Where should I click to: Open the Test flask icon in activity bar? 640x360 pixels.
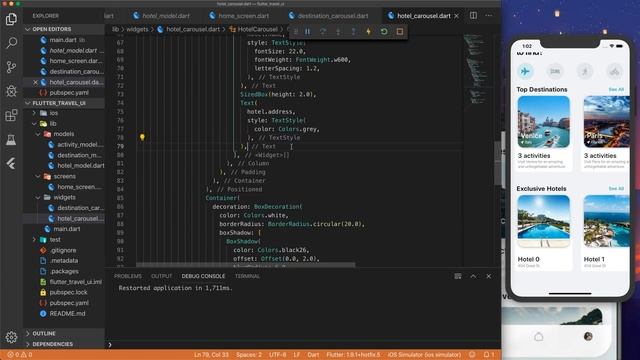click(x=11, y=140)
